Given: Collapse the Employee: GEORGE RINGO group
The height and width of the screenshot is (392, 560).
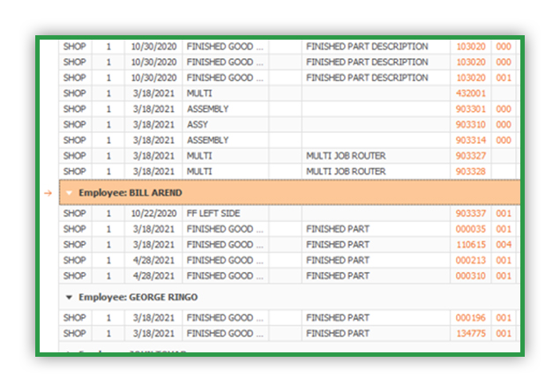Looking at the screenshot, I should (x=70, y=297).
